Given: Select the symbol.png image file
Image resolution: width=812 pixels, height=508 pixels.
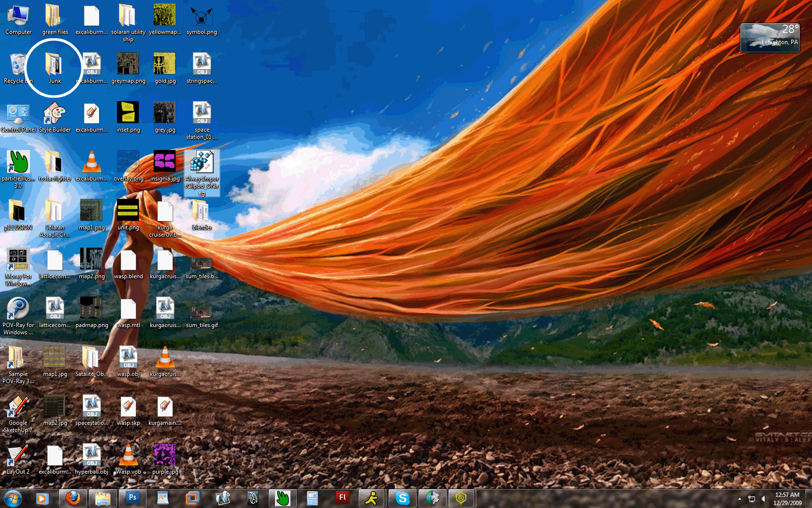Looking at the screenshot, I should 202,20.
